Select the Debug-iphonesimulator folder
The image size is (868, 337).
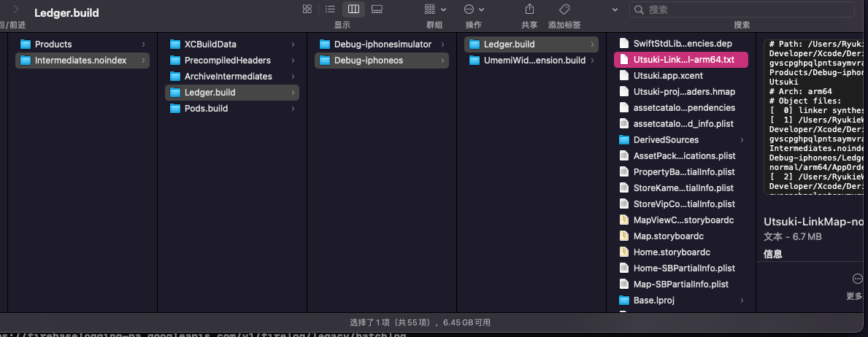click(x=381, y=44)
